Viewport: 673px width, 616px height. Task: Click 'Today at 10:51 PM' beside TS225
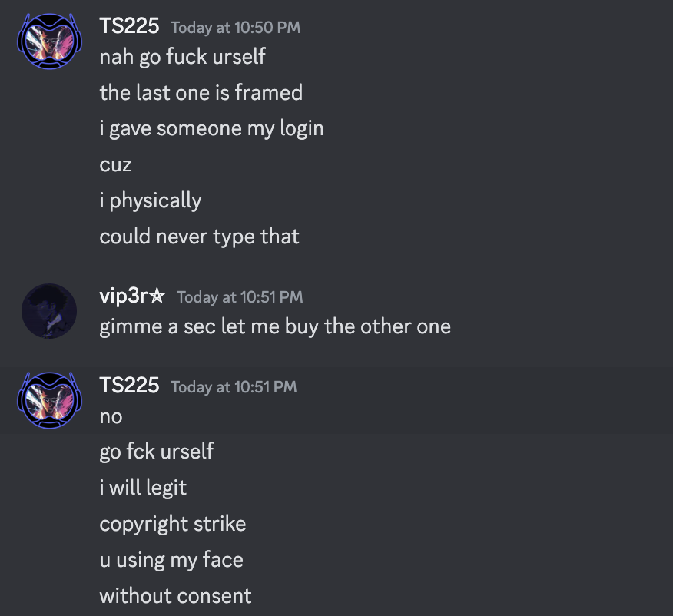(234, 387)
